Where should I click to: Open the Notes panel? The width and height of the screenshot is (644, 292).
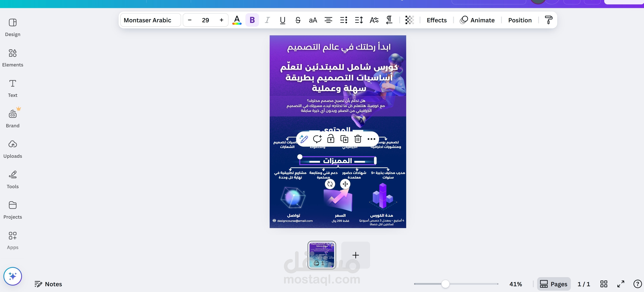48,284
